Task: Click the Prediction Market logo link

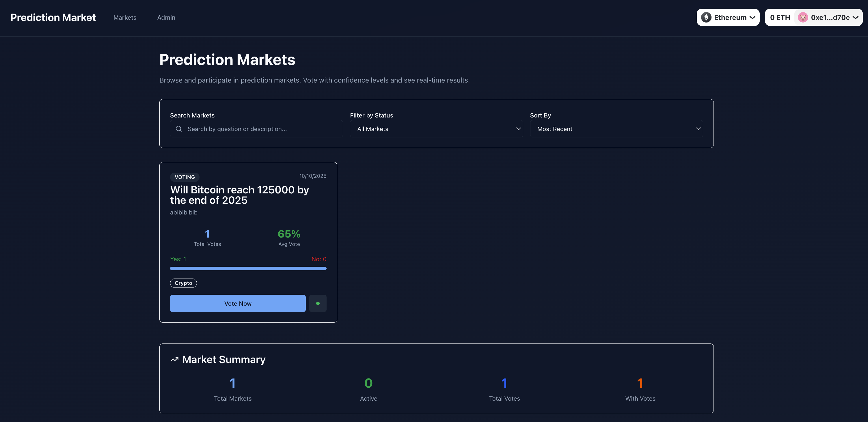Action: pyautogui.click(x=53, y=18)
